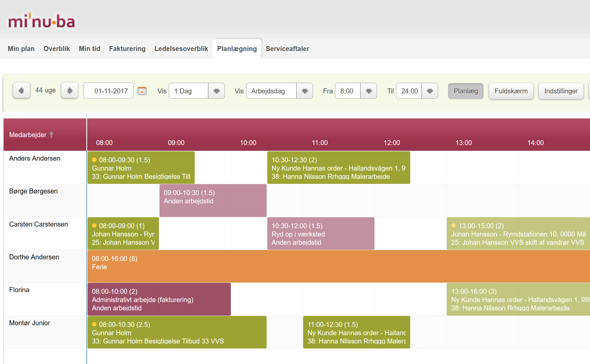The height and width of the screenshot is (364, 590).
Task: Click the Fuldskærm button
Action: point(511,91)
